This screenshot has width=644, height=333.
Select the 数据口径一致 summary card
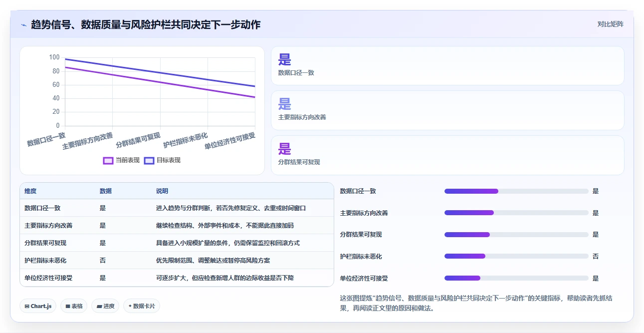447,65
